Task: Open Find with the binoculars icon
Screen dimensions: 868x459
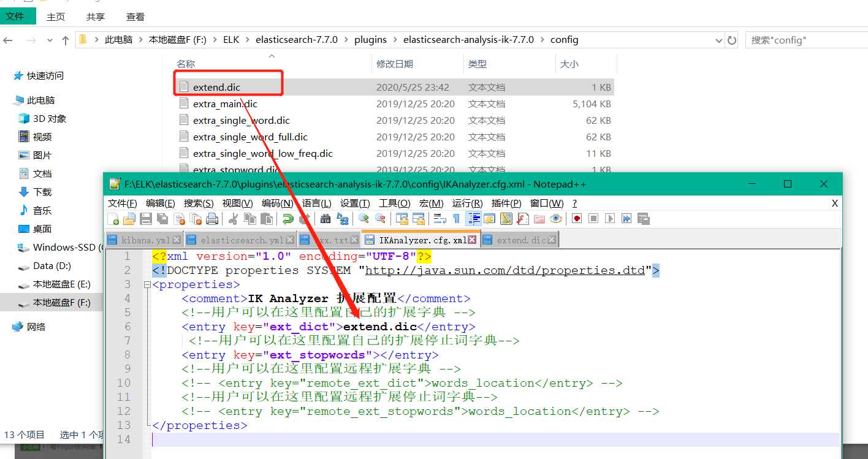Action: (325, 219)
